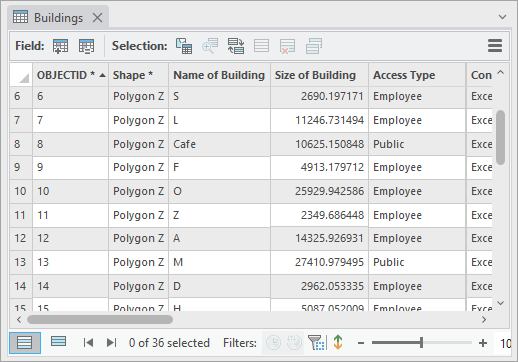The image size is (518, 362).
Task: Click the table zoom slider handle
Action: (421, 343)
